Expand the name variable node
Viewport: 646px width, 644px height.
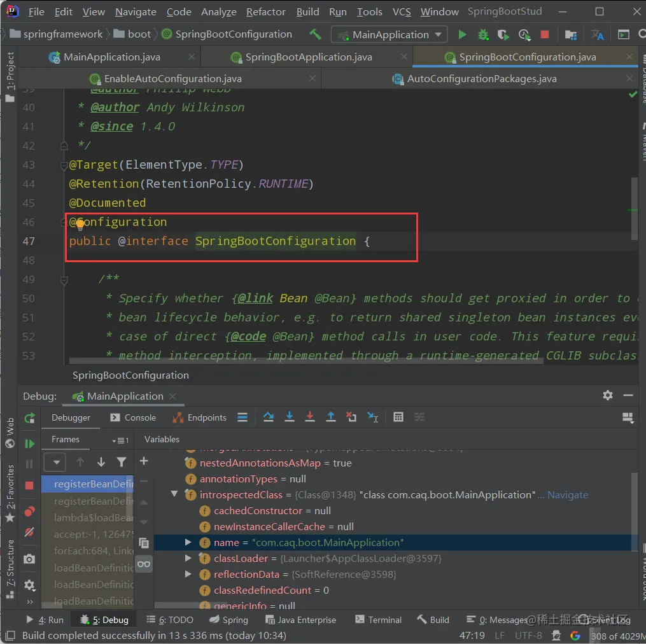tap(188, 542)
